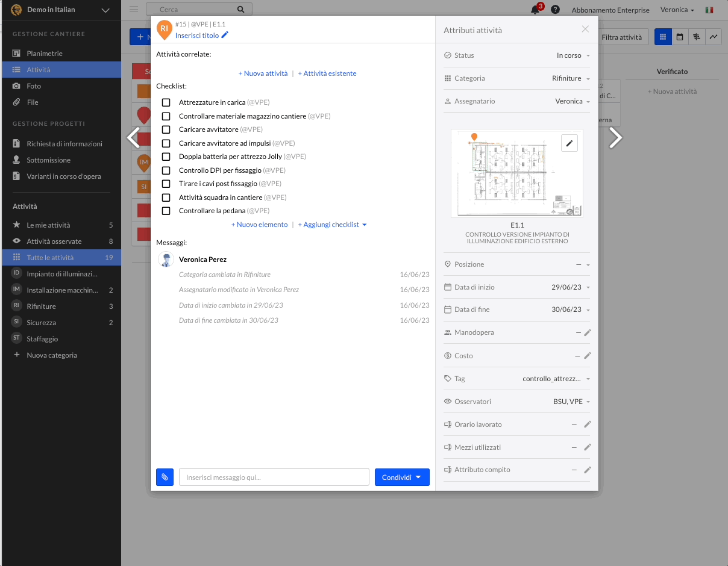The width and height of the screenshot is (728, 566).
Task: Open the Status dropdown showing In corso
Action: [x=573, y=55]
